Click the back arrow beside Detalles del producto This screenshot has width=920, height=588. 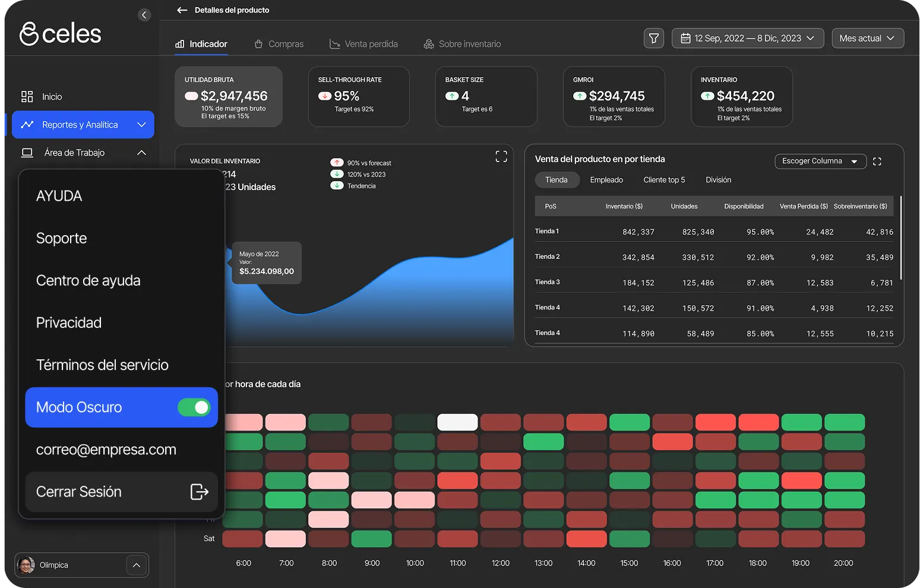(182, 10)
